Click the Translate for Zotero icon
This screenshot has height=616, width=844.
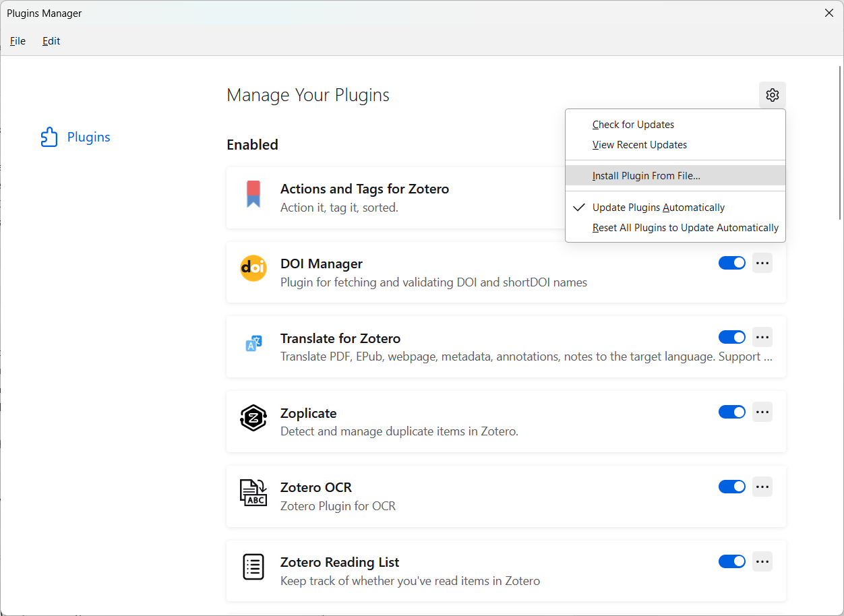[253, 344]
